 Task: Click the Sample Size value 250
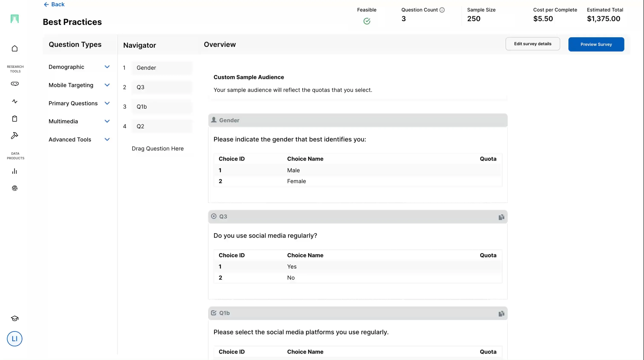(x=474, y=19)
